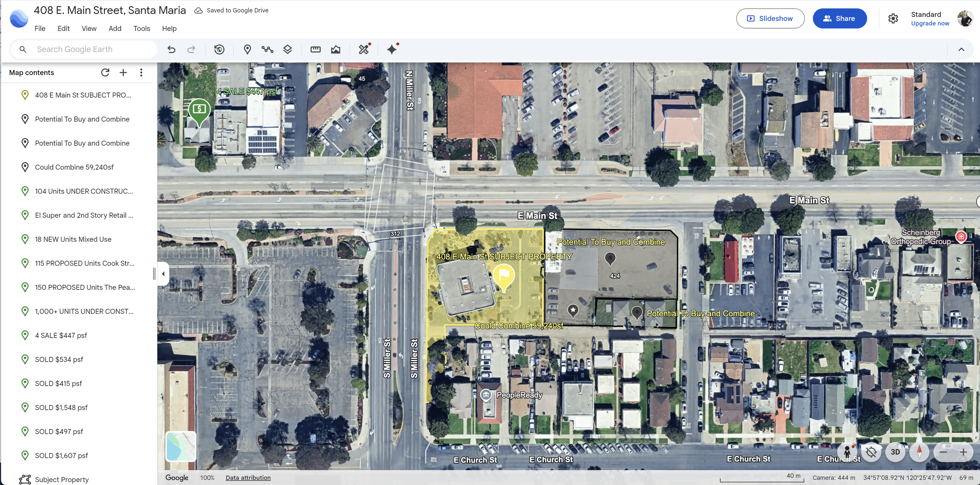Open the Measure distance ruler tool
Screen dimensions: 980x485
tap(315, 49)
